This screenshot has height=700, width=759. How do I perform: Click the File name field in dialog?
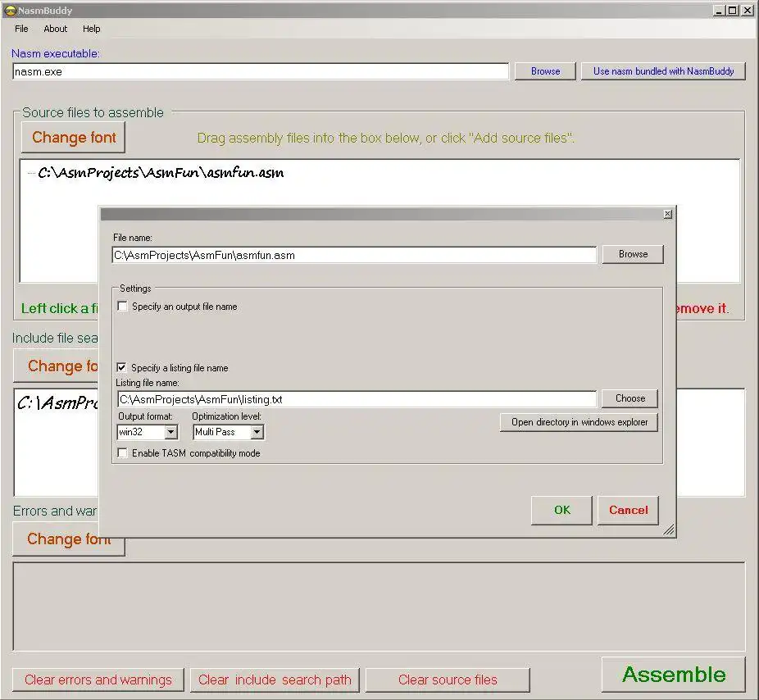(354, 255)
